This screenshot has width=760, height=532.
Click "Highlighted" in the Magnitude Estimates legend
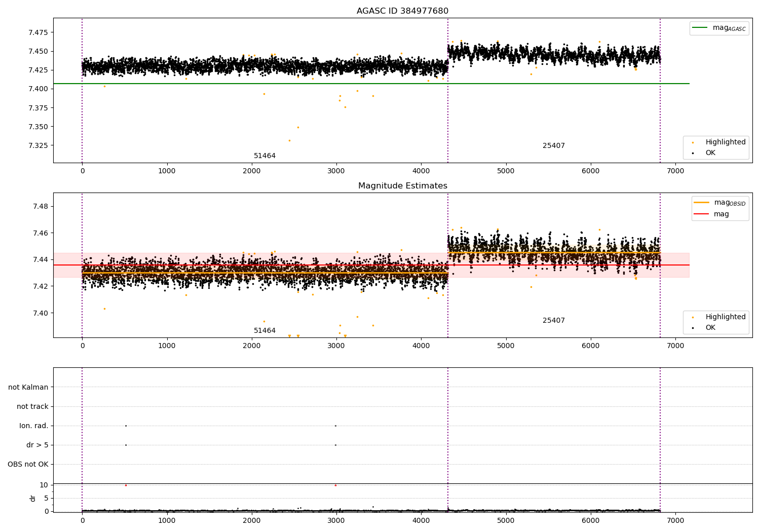726,317
